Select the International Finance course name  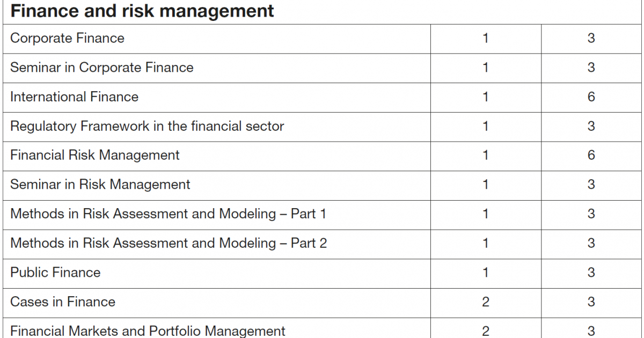coord(74,97)
